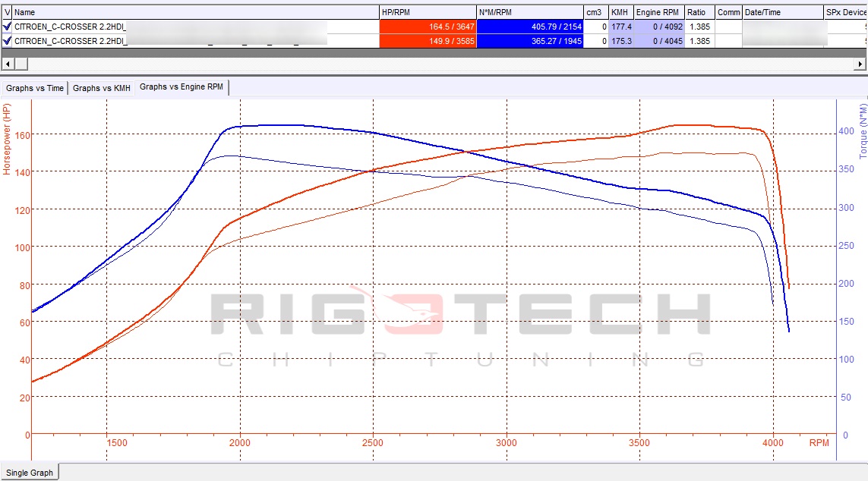Select second CITROEN_C-CROSSER 2.2HDI row name
The height and width of the screenshot is (481, 868).
pyautogui.click(x=71, y=41)
